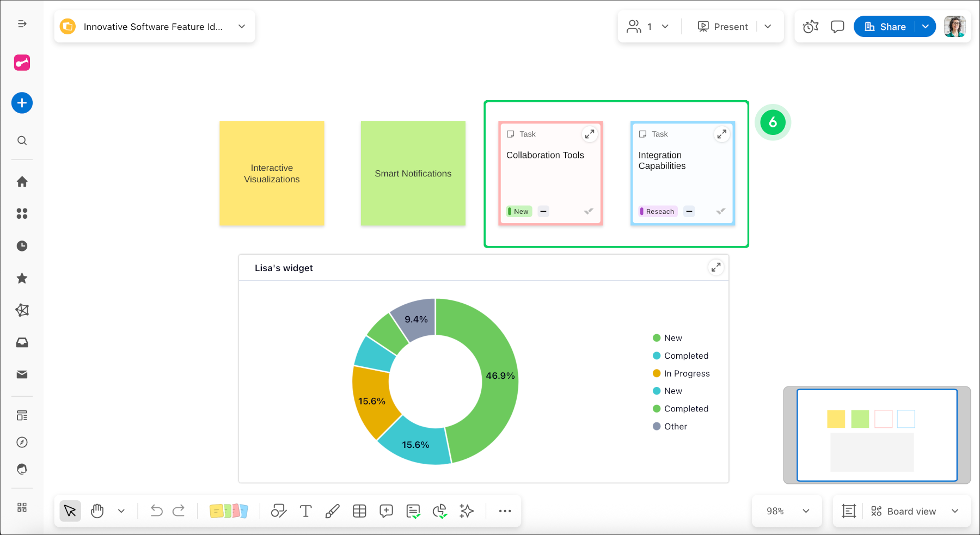This screenshot has width=980, height=535.
Task: Open search in left sidebar
Action: pyautogui.click(x=22, y=141)
